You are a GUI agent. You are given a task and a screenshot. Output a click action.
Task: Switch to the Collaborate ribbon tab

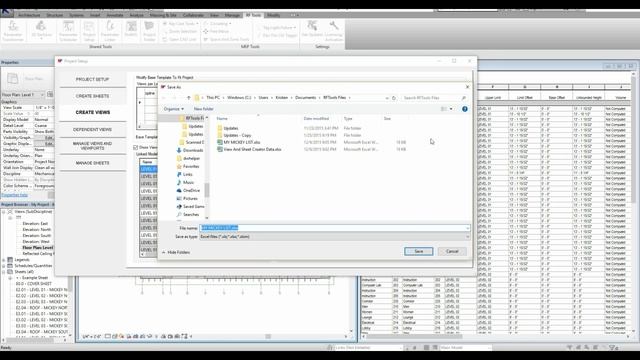[x=193, y=15]
